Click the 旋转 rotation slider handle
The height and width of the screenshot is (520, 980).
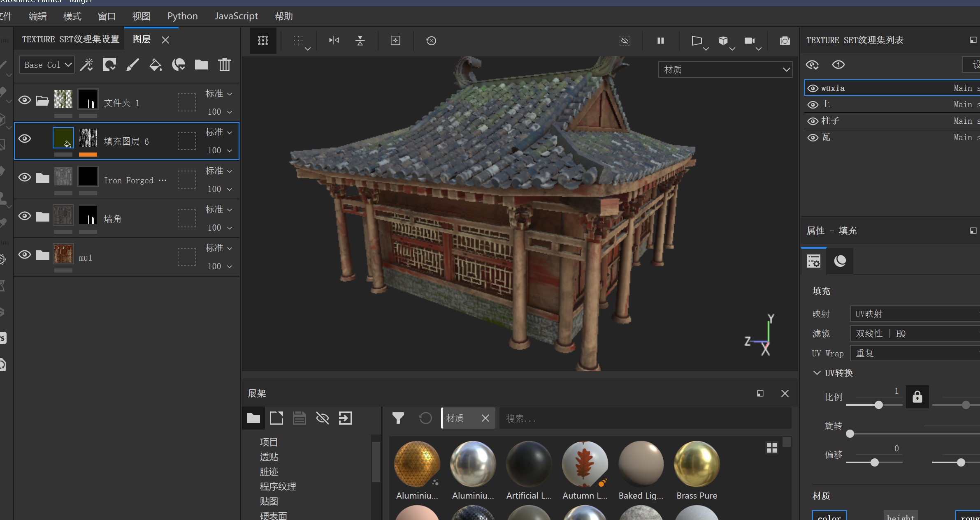coord(850,434)
